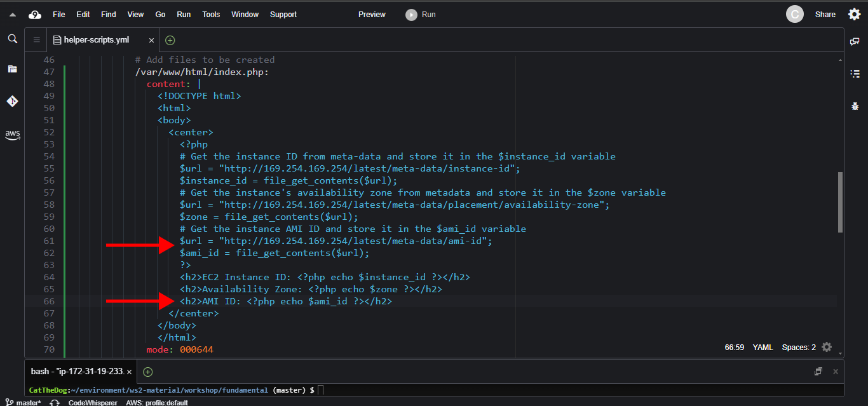Open the Outline panel icon
The image size is (868, 406).
855,74
